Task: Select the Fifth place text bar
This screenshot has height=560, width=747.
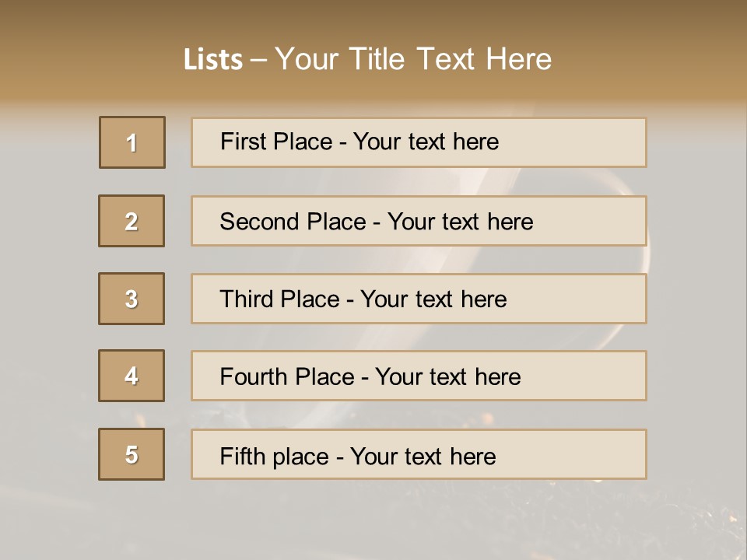Action: 419,454
